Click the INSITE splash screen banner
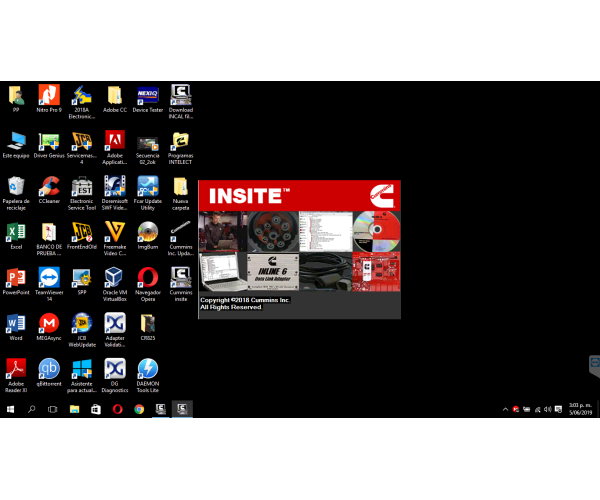The width and height of the screenshot is (600, 500). [299, 195]
